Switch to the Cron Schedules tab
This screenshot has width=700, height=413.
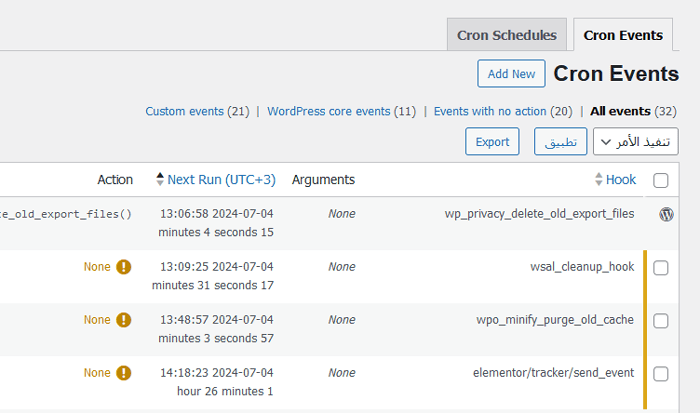[x=507, y=35]
